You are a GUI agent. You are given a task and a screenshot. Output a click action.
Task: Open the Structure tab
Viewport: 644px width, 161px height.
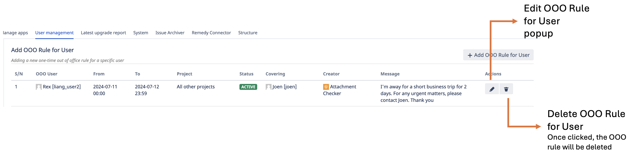pyautogui.click(x=247, y=33)
